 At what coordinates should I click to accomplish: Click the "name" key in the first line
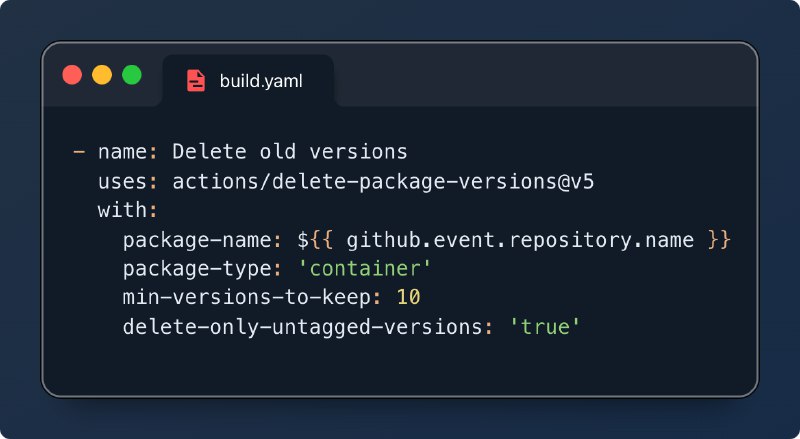(x=122, y=153)
